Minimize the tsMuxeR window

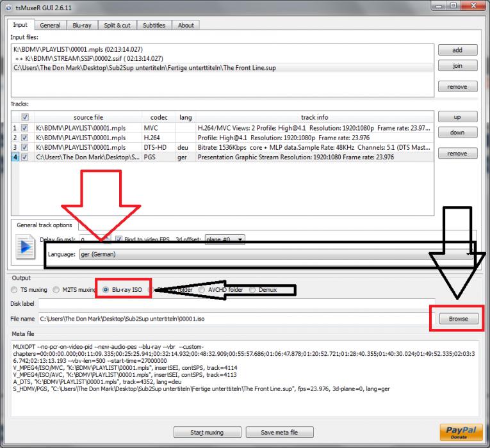tap(439, 6)
